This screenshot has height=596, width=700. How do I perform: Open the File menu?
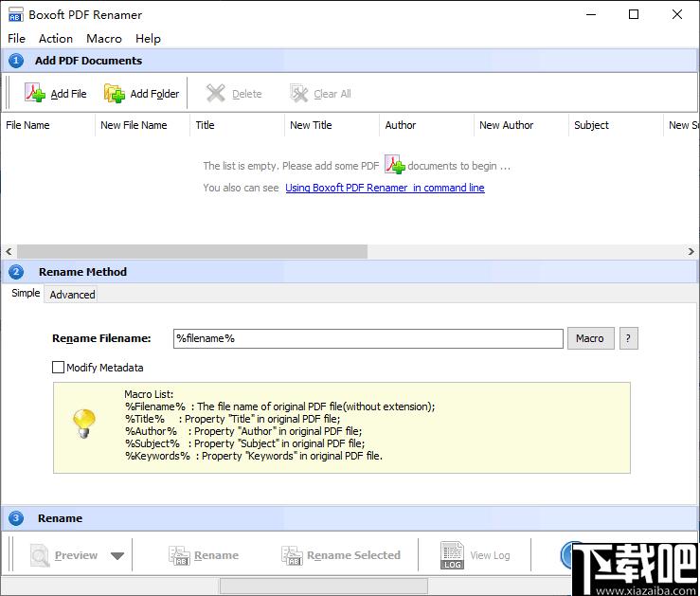(16, 39)
